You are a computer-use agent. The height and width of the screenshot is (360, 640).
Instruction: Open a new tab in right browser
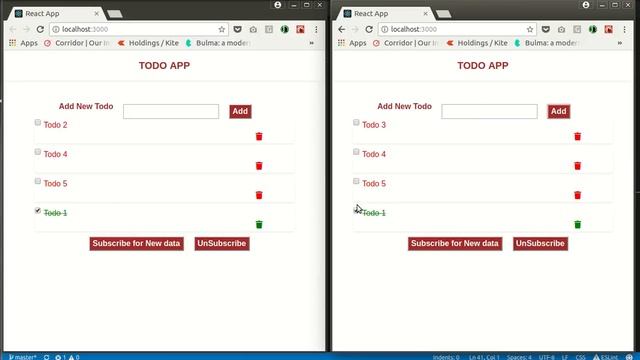pyautogui.click(x=444, y=14)
